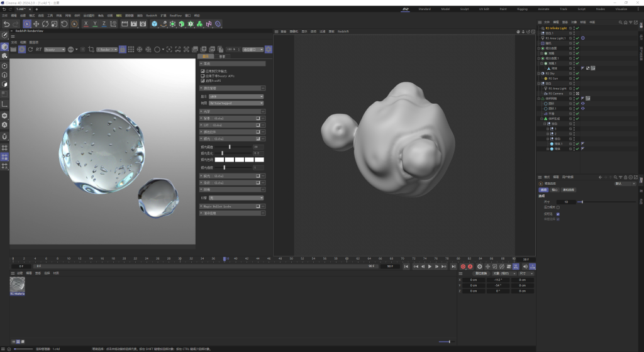Screen dimensions: 644x352
Task: Toggle the first checkbox in RenderView settings
Action: click(203, 71)
